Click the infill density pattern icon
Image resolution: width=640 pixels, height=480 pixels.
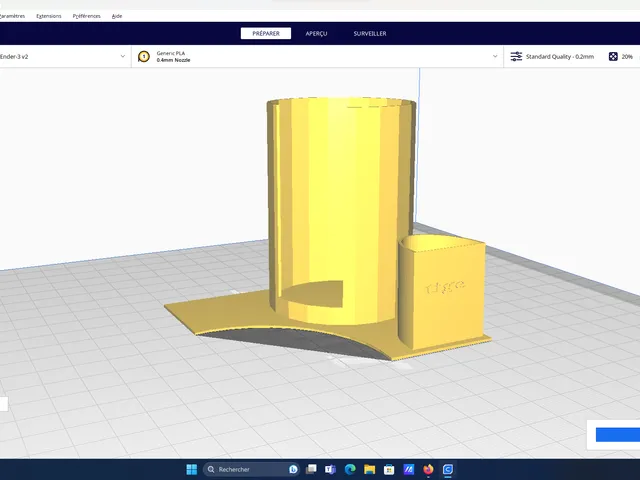[x=613, y=57]
